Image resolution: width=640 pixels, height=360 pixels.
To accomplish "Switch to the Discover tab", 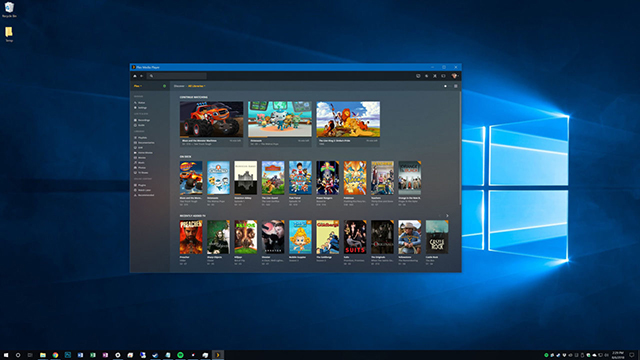I will pyautogui.click(x=179, y=86).
